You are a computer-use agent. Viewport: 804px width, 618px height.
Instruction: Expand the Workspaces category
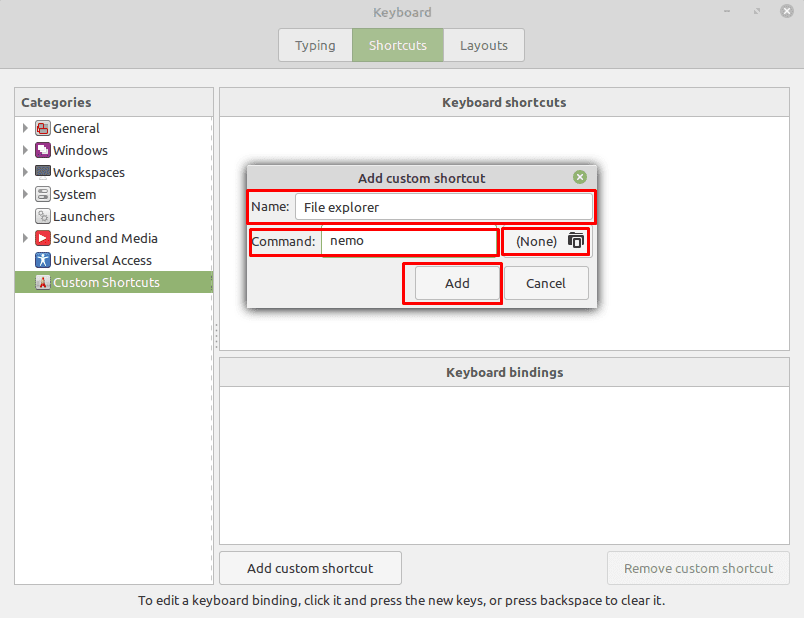coord(25,172)
